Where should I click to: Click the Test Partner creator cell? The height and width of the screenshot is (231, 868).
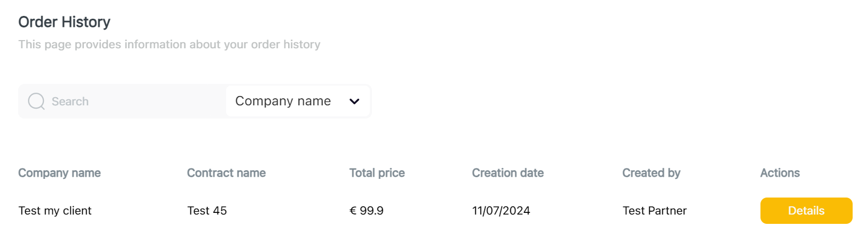(x=654, y=211)
